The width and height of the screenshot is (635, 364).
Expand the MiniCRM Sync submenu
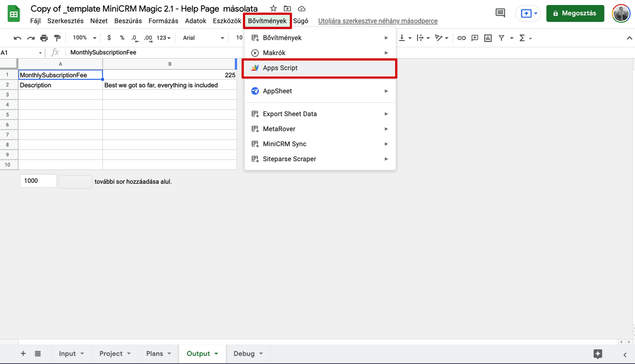click(x=319, y=144)
